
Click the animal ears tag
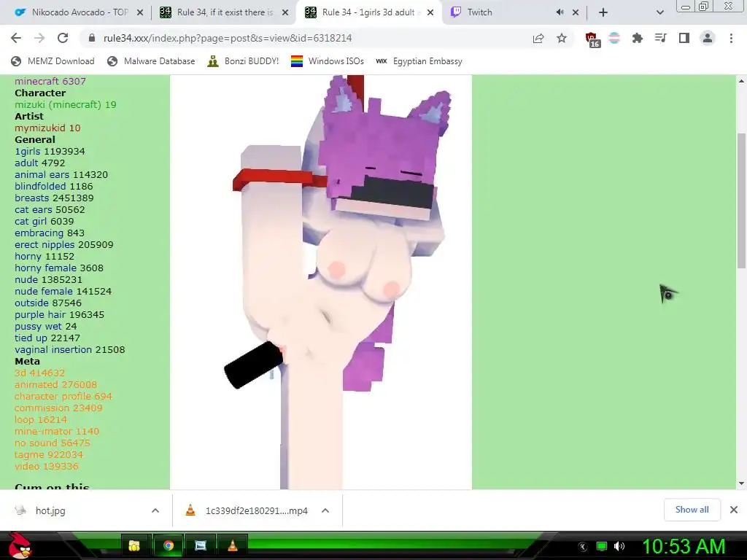[42, 174]
